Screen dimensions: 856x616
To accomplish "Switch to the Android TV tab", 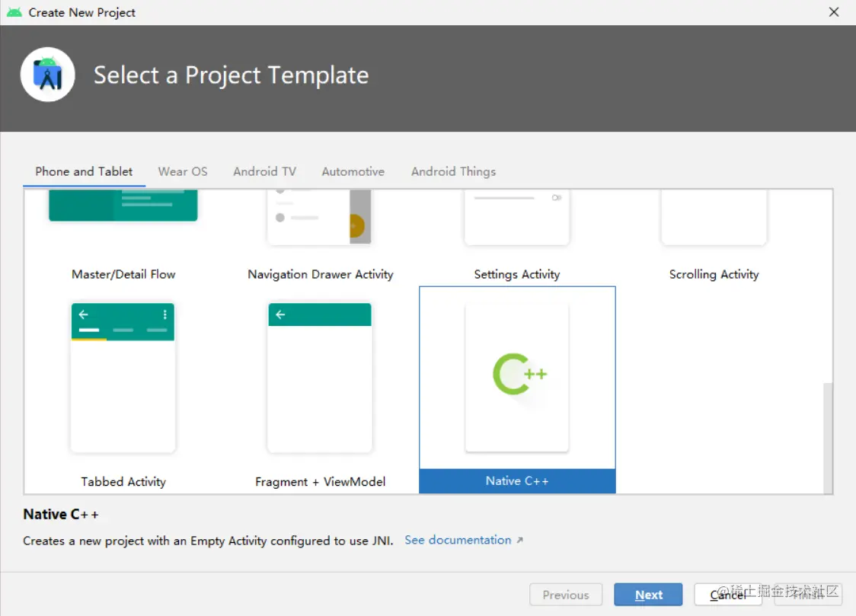I will 265,171.
